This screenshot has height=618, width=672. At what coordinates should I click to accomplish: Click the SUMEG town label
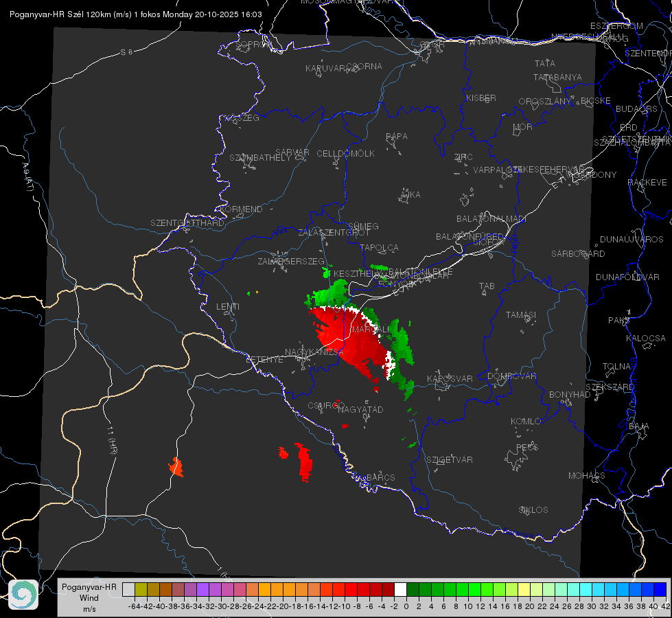point(363,226)
